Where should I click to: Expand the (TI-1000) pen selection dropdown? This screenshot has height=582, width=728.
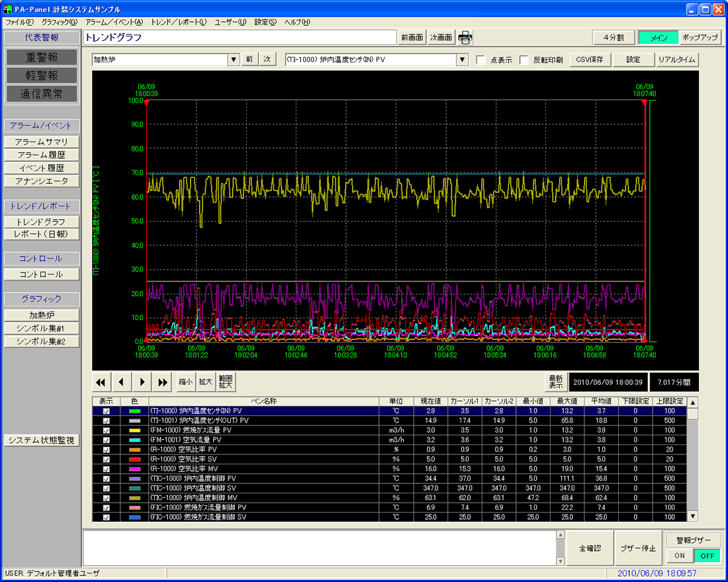tap(462, 60)
